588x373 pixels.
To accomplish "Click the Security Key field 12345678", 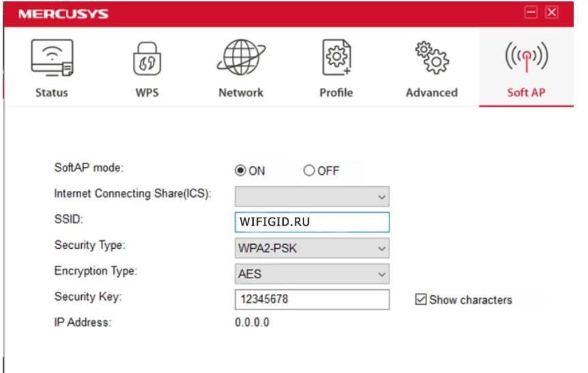I will 312,299.
